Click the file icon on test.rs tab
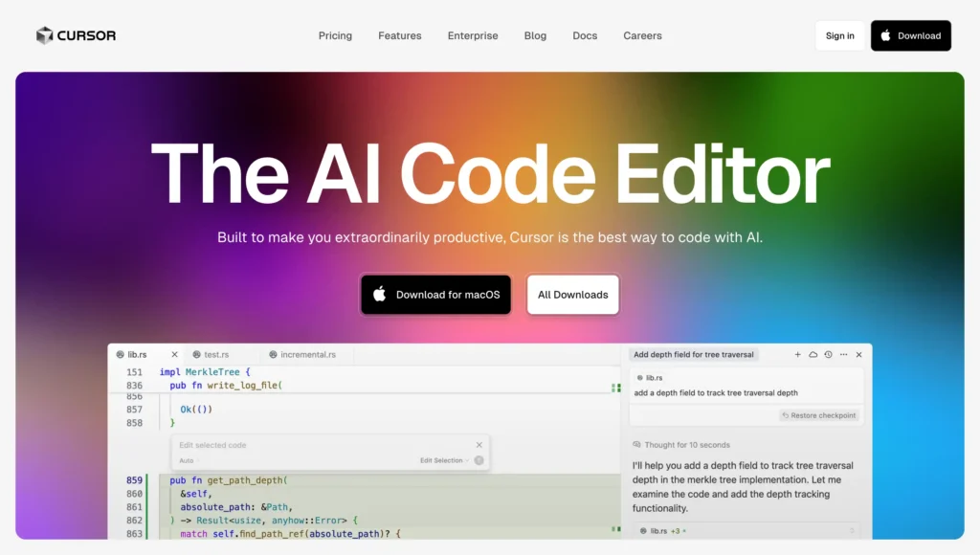Screen dimensions: 980x555 tap(196, 354)
